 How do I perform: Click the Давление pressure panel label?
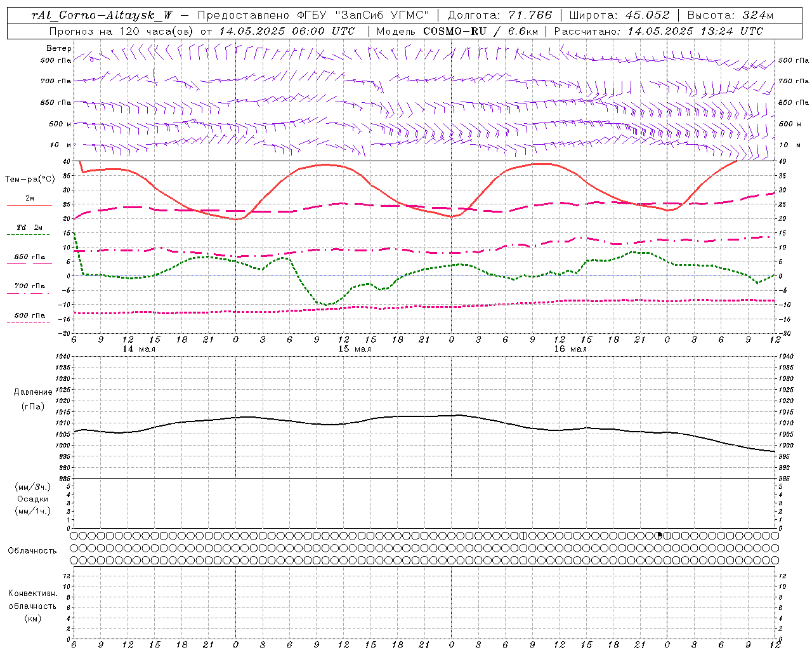pos(33,392)
